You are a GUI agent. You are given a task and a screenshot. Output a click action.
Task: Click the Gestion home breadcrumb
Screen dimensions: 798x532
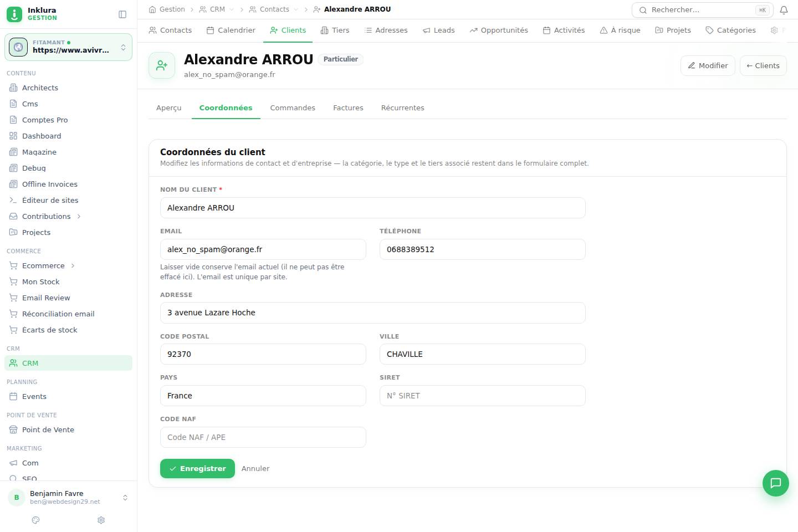pos(167,9)
